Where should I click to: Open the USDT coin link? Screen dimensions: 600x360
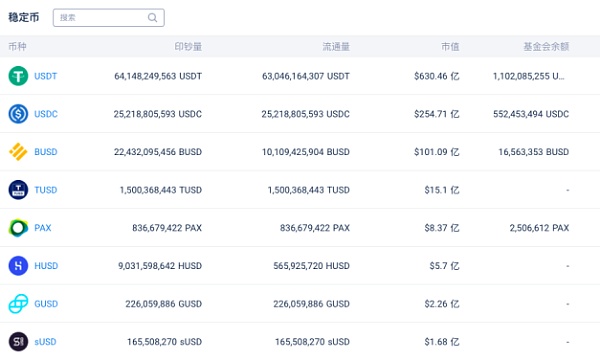[x=46, y=76]
